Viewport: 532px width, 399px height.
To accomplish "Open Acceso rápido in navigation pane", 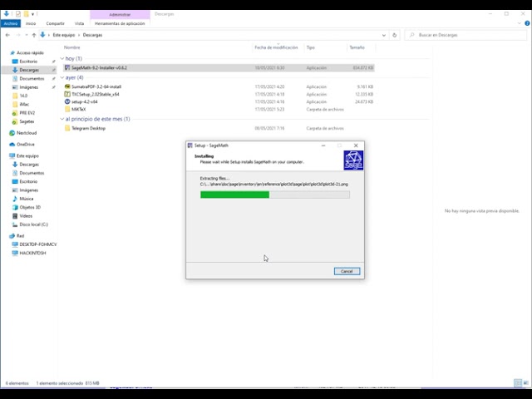I will point(30,53).
